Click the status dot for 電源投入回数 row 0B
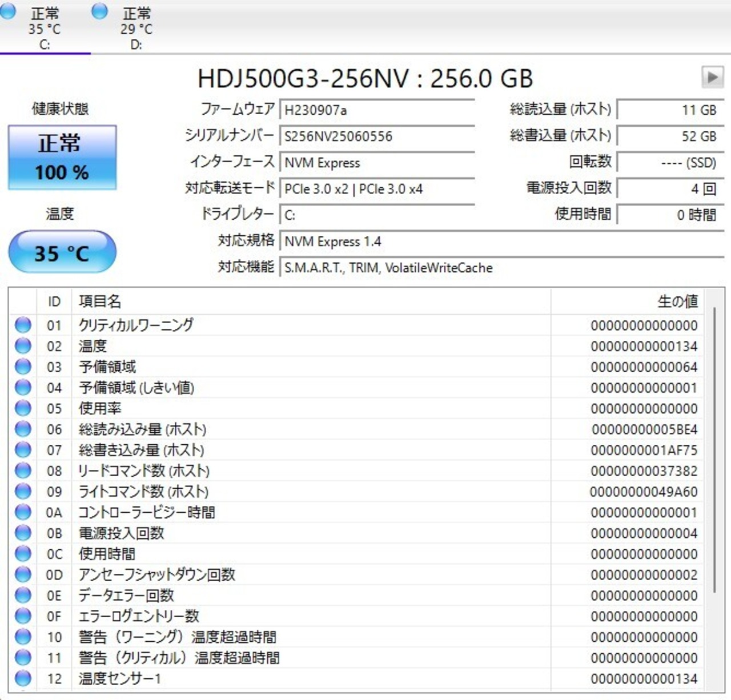This screenshot has height=700, width=731. tap(23, 533)
